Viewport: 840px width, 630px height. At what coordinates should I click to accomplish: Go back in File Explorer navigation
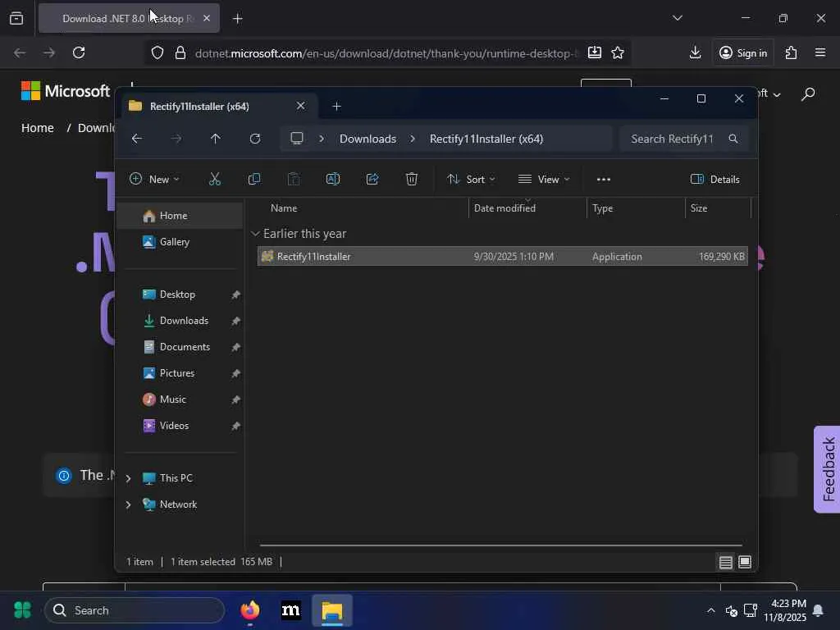(x=137, y=139)
